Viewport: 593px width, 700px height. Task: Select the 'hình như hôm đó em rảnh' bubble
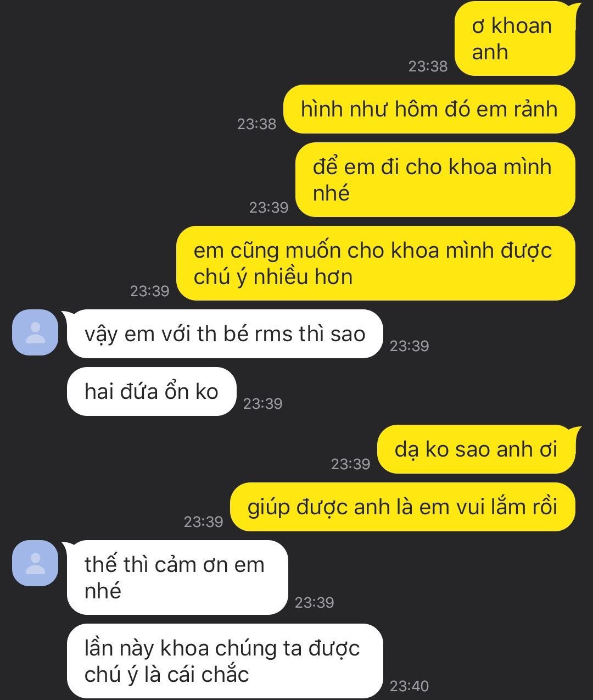[429, 109]
